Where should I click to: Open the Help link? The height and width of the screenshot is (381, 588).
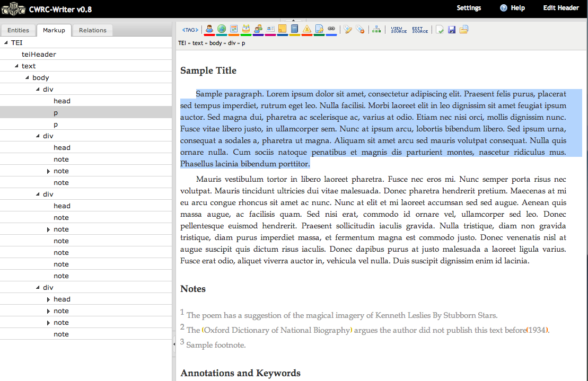(517, 8)
